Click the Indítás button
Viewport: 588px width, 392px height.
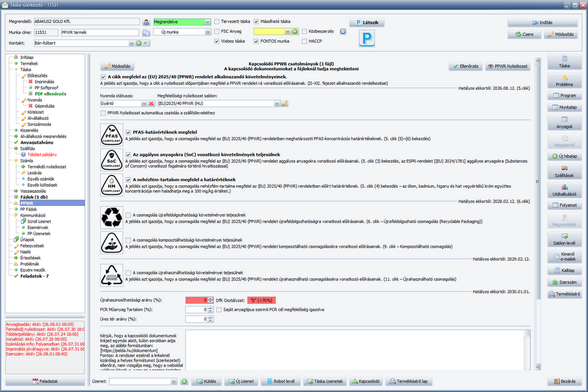click(x=542, y=23)
